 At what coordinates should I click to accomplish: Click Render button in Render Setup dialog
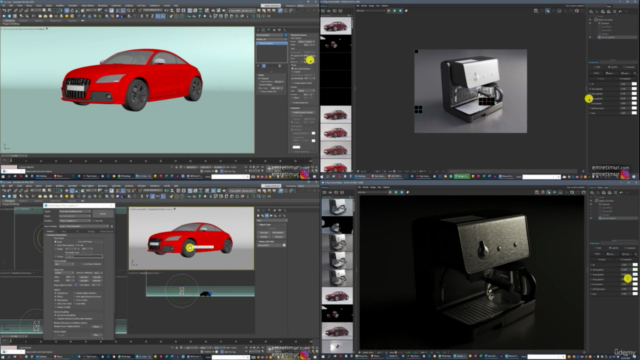[103, 214]
